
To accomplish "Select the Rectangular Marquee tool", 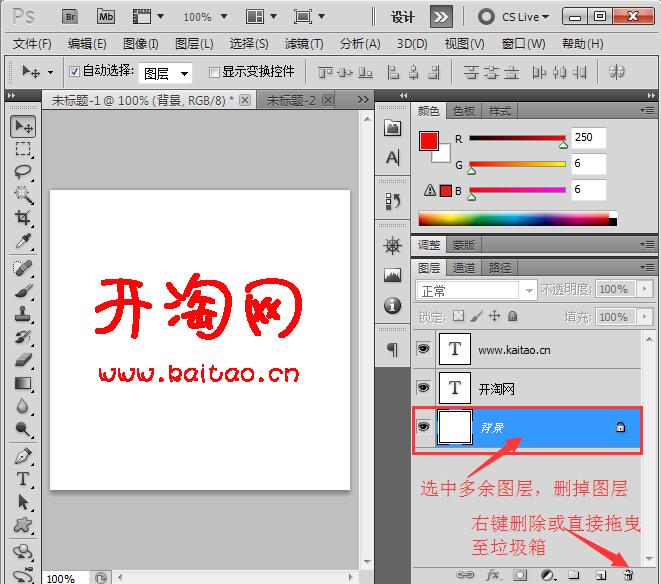I will [x=23, y=149].
